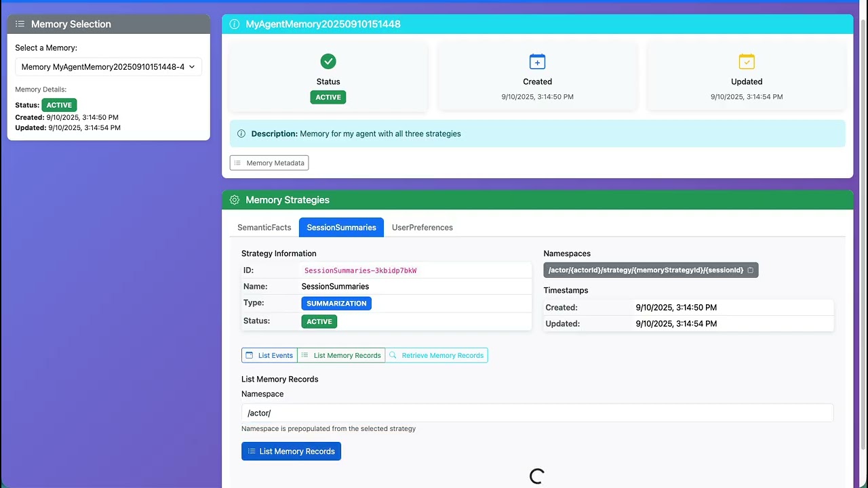Open the Retrieve Memory Records view
The height and width of the screenshot is (488, 868).
pyautogui.click(x=436, y=355)
